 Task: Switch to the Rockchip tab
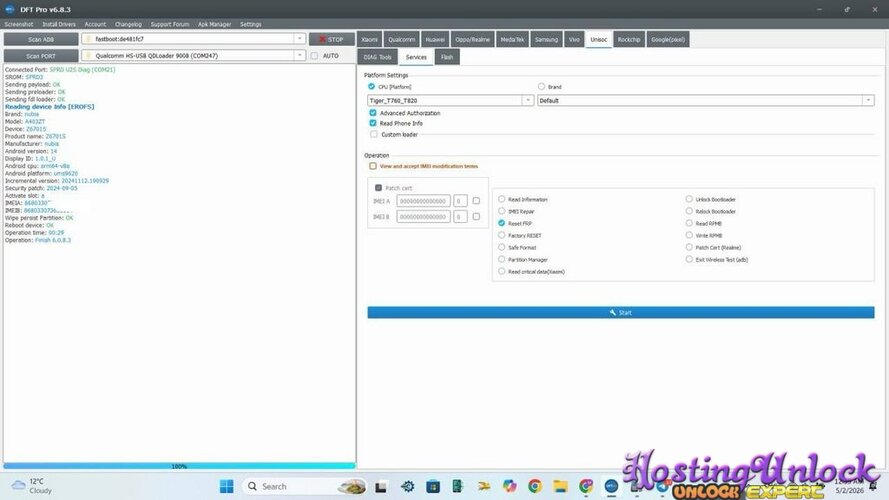tap(629, 39)
